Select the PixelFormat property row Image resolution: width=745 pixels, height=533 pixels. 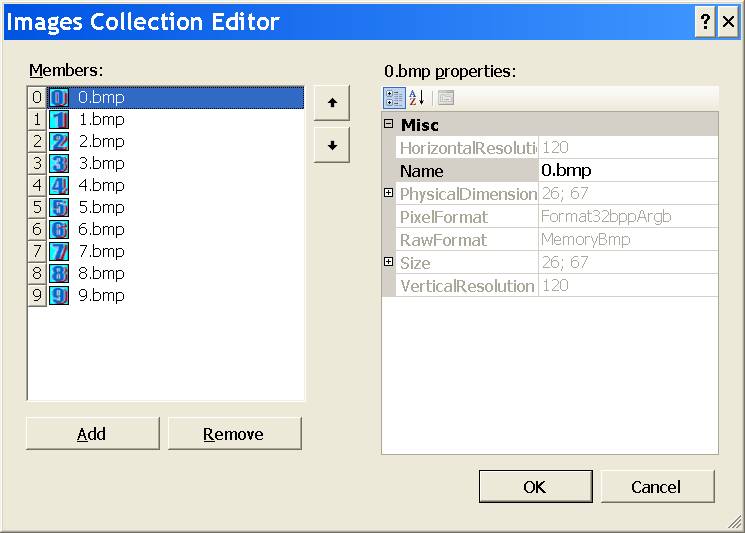458,216
